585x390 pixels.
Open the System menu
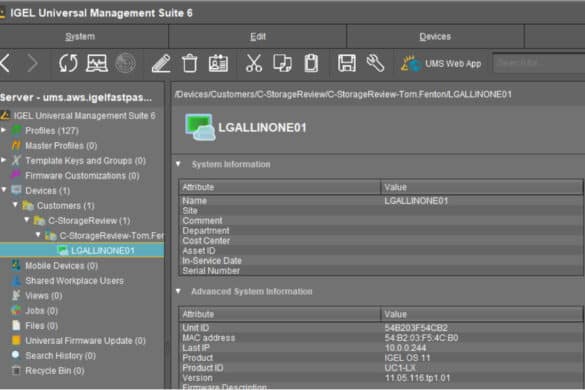tap(80, 37)
